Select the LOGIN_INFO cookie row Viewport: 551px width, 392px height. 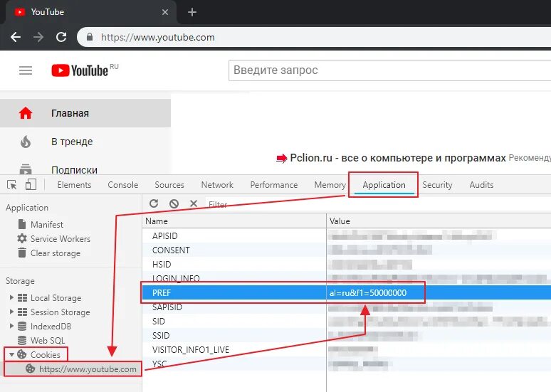(347, 278)
